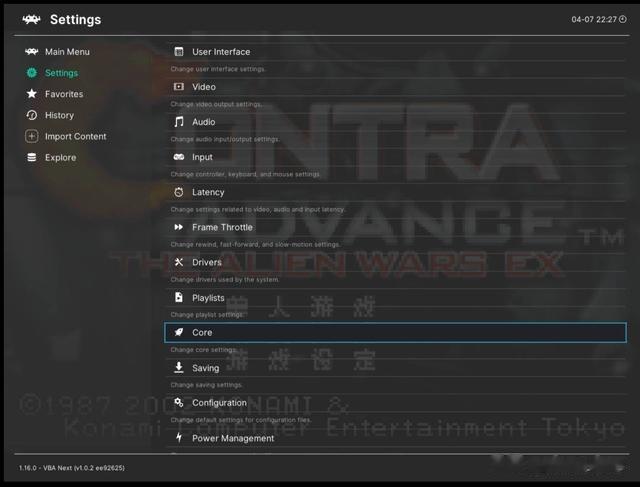This screenshot has height=487, width=640.
Task: Click description 'Change user interface settings.'
Action: (x=218, y=69)
